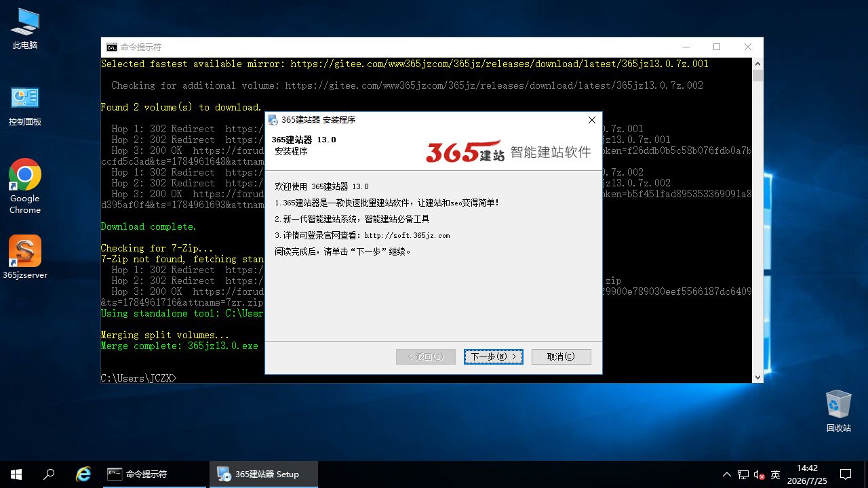Click the 命令提示符 window title icon
Screen dimensions: 868x488
[111, 47]
